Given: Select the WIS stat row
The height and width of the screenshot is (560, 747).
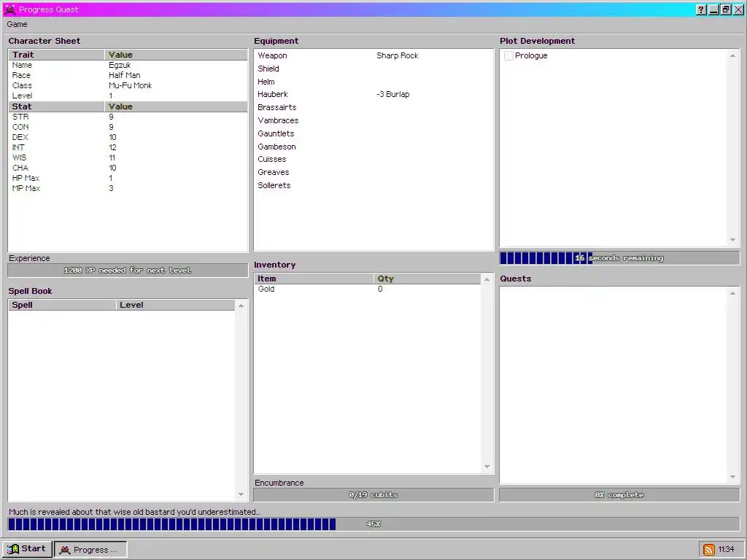Looking at the screenshot, I should (128, 157).
